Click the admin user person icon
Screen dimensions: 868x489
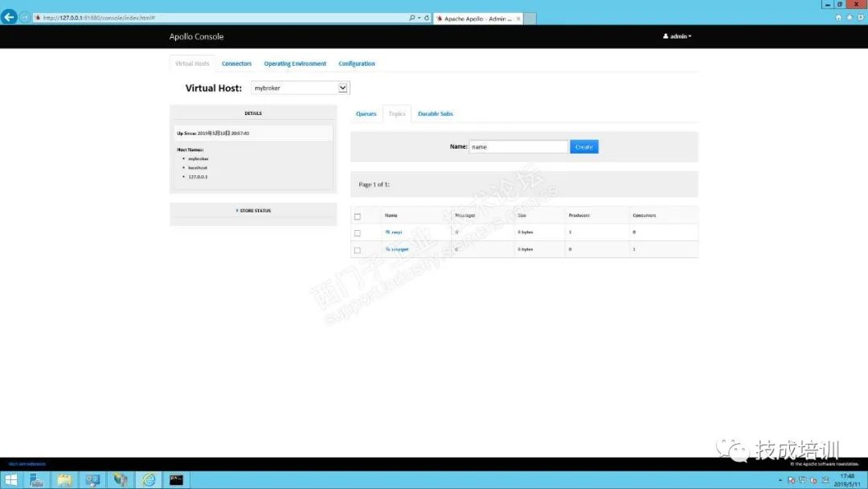tap(665, 36)
